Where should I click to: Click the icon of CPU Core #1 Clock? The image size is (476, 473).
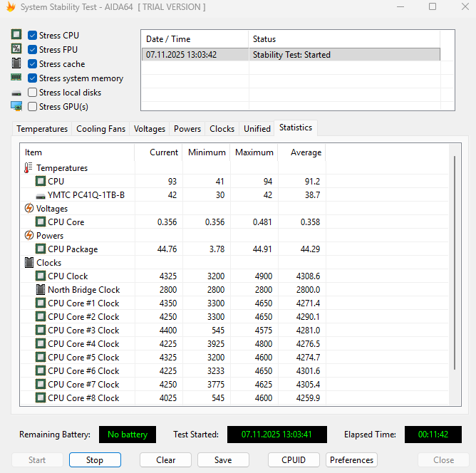coord(41,303)
